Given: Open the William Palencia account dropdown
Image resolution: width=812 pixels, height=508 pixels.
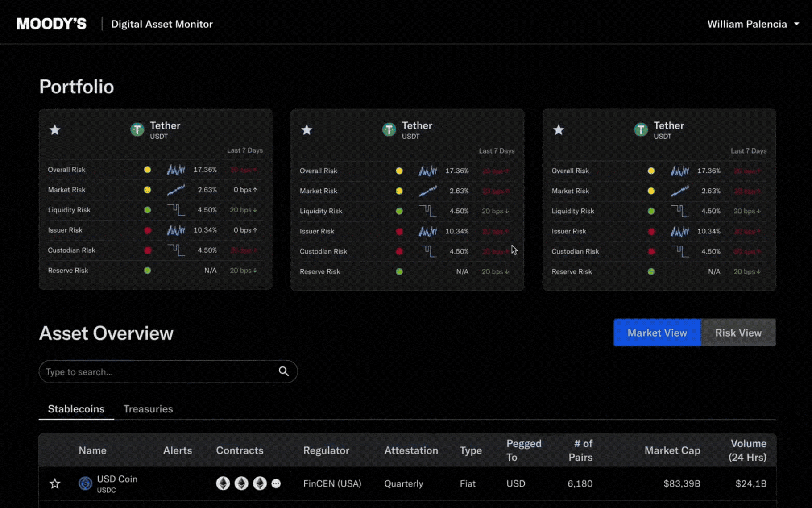Looking at the screenshot, I should 753,24.
